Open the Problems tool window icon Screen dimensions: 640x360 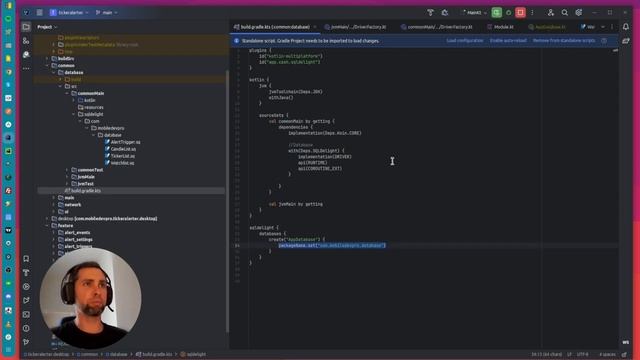click(x=26, y=328)
